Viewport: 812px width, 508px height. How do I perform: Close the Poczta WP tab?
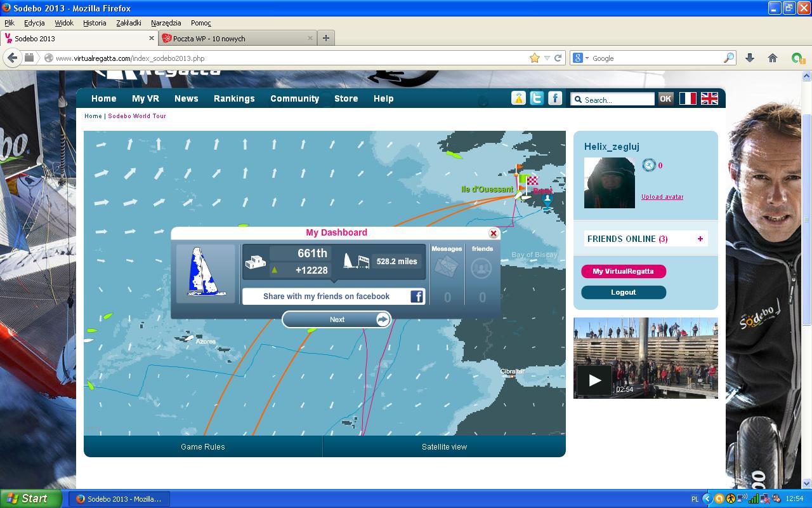pyautogui.click(x=309, y=38)
